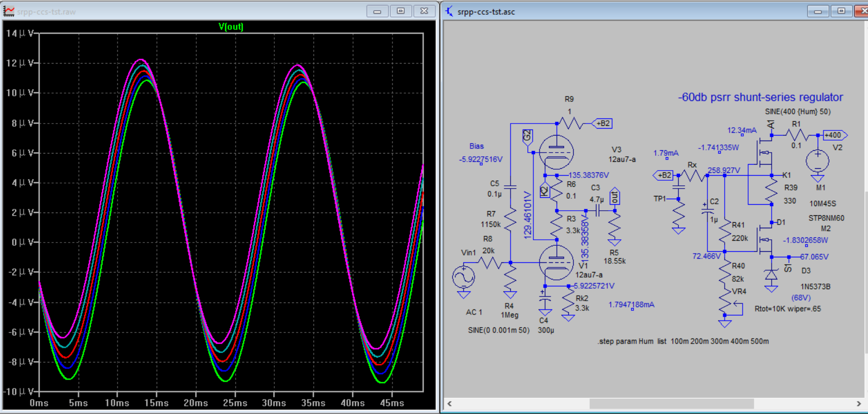Click the 25ms time axis label
868x414 pixels.
click(235, 403)
